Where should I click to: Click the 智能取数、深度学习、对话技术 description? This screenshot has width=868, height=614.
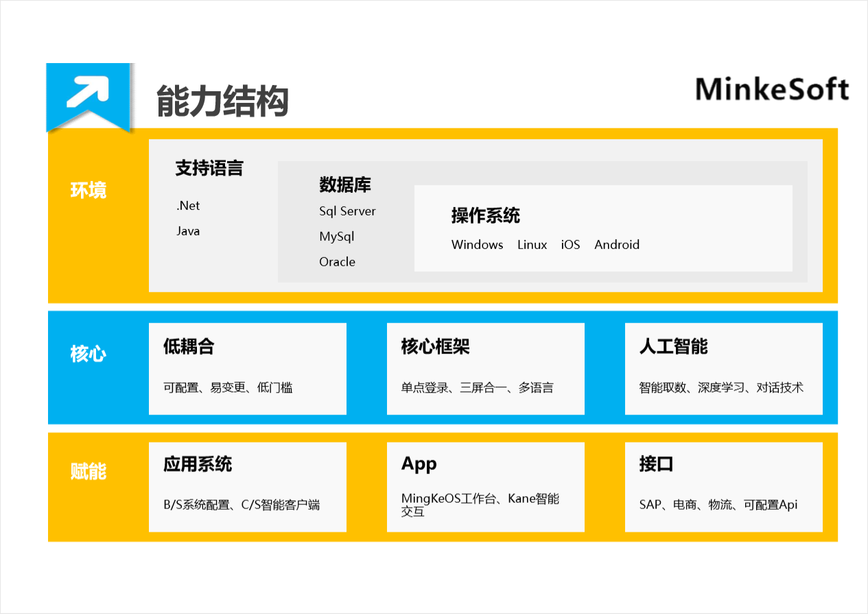tap(721, 388)
